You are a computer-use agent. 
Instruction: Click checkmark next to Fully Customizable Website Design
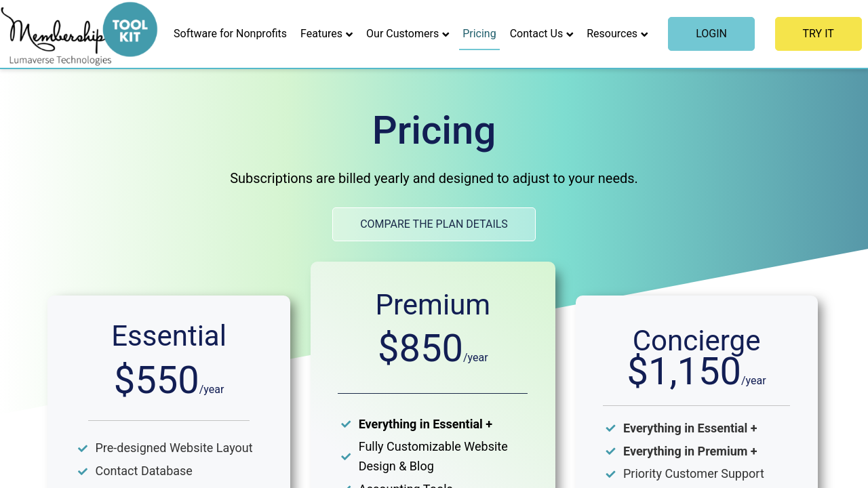click(x=346, y=457)
